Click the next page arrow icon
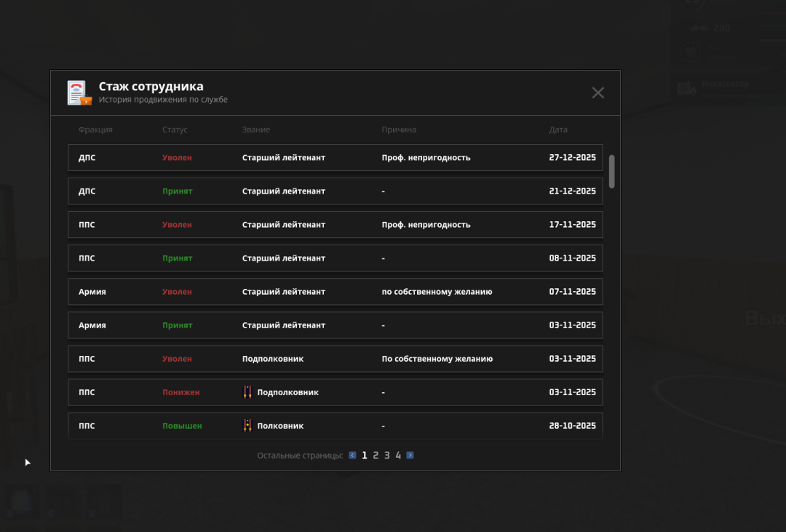This screenshot has height=532, width=786. (x=410, y=456)
